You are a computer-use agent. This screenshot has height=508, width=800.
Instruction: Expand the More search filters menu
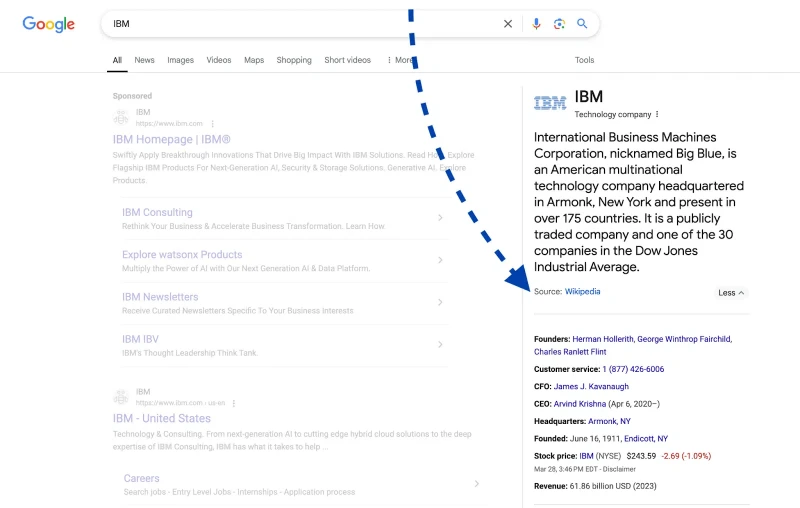(402, 60)
